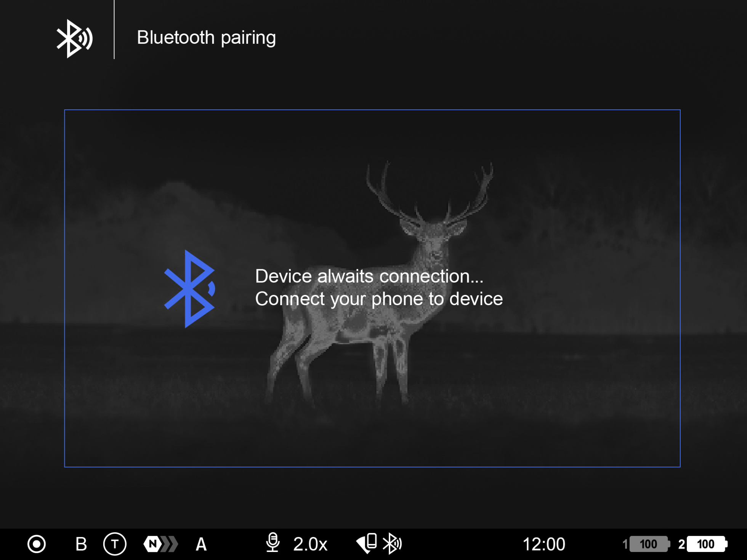This screenshot has height=560, width=747.
Task: Click the B indicator in status bar
Action: click(x=81, y=544)
